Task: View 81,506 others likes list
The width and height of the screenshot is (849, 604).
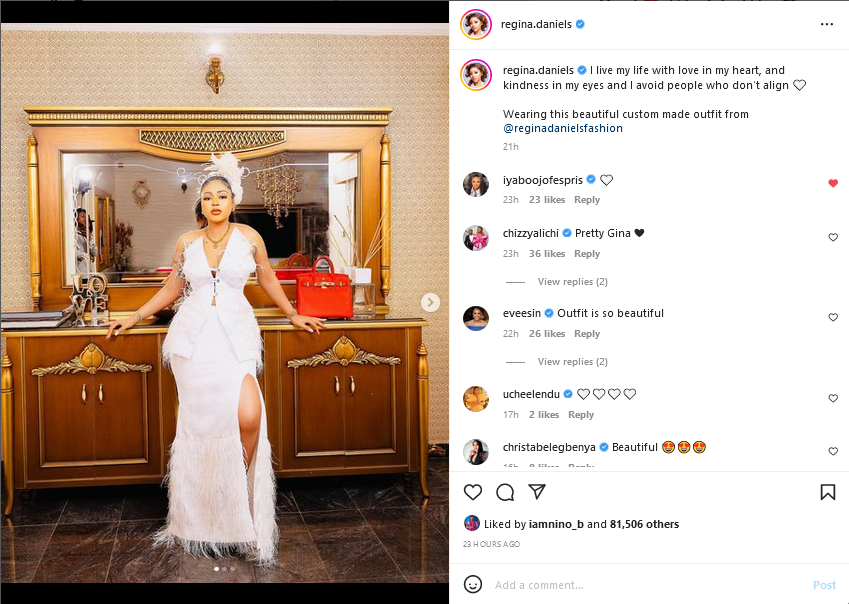Action: pyautogui.click(x=644, y=524)
